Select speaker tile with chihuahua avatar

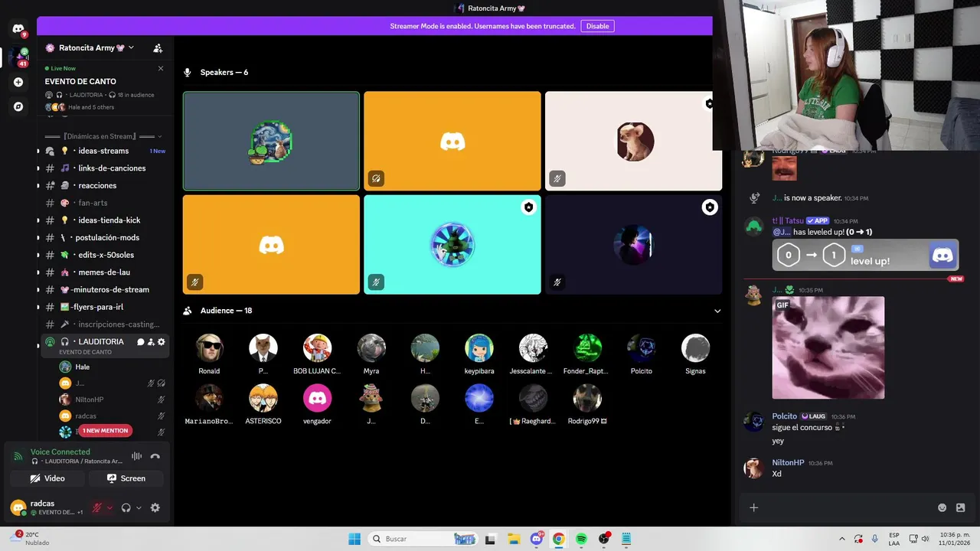click(x=633, y=141)
